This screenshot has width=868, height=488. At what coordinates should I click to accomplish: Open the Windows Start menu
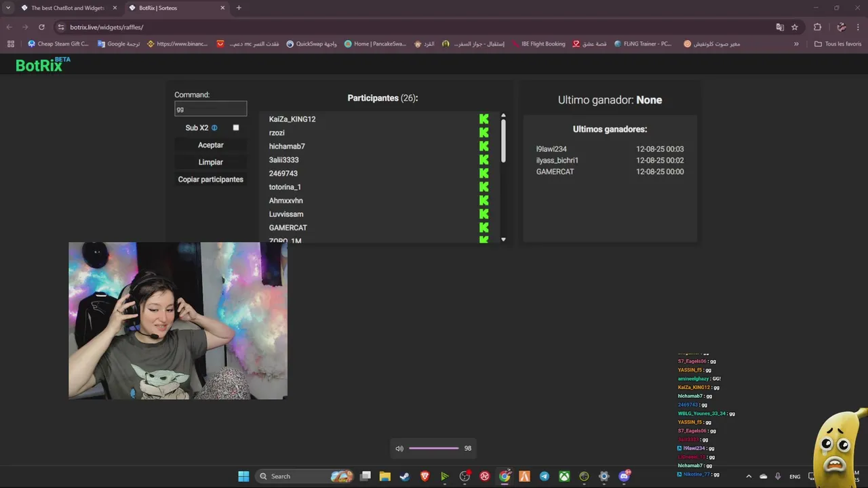click(x=243, y=476)
